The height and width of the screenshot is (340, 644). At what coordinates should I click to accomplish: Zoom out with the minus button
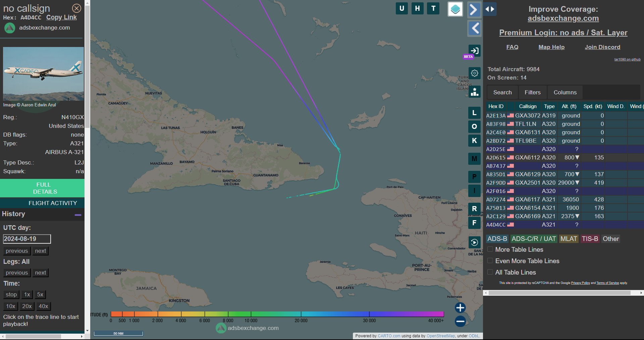(x=460, y=321)
